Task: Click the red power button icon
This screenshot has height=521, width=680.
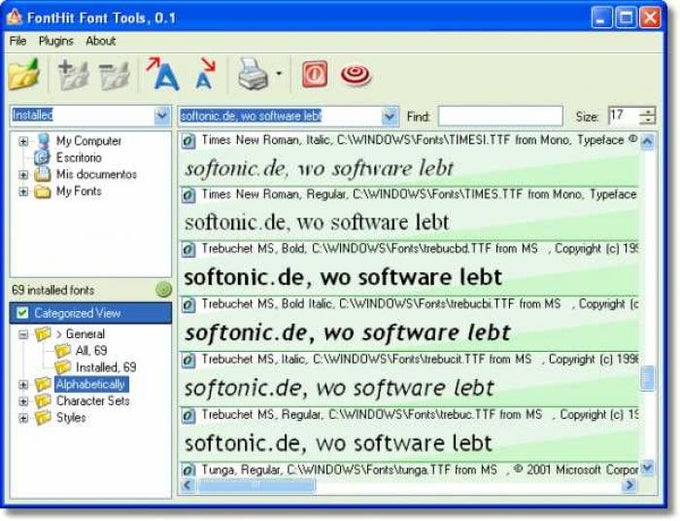Action: (x=314, y=74)
